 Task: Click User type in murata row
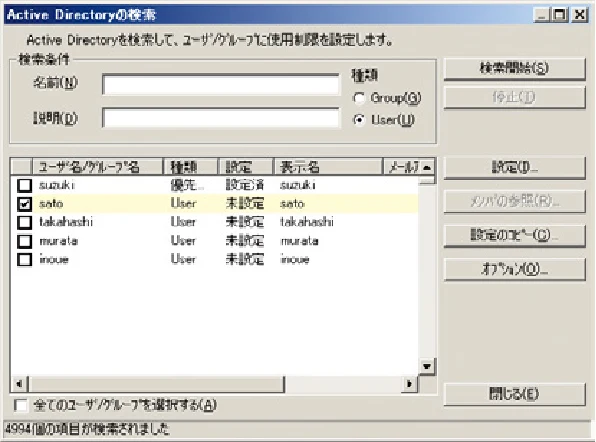click(183, 241)
